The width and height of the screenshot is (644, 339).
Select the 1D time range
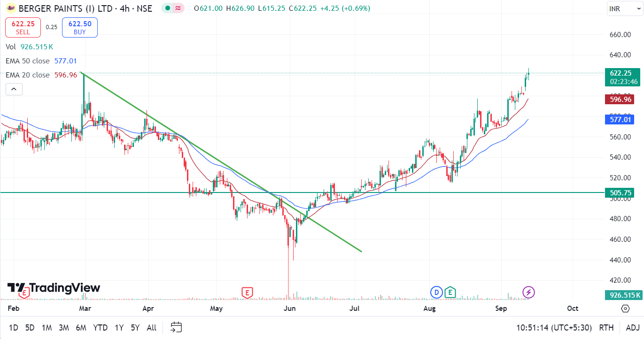14,328
